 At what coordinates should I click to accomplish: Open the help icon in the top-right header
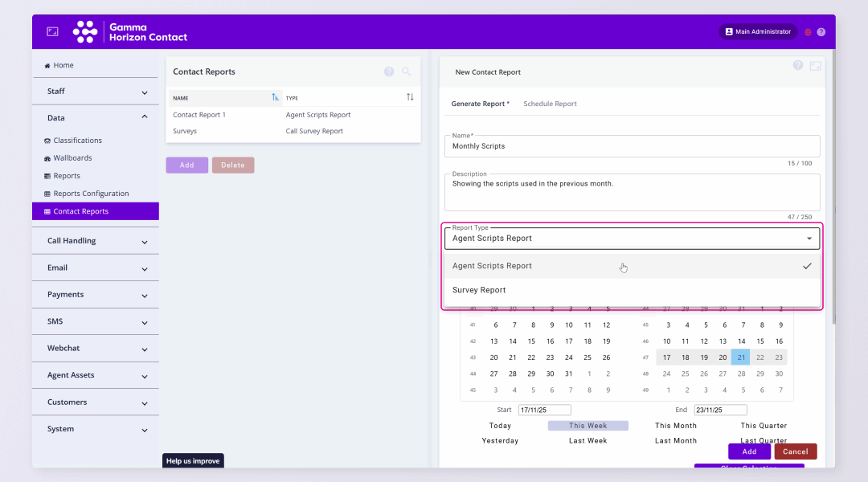click(821, 32)
